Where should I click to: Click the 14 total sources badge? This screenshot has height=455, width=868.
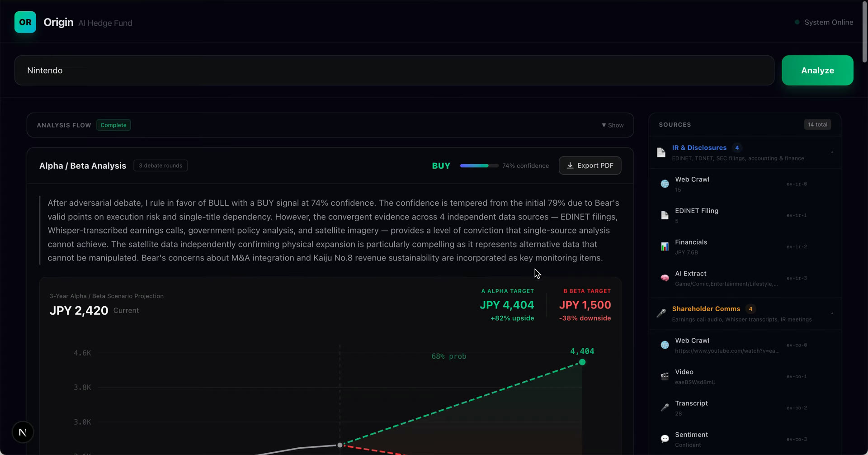coord(817,124)
